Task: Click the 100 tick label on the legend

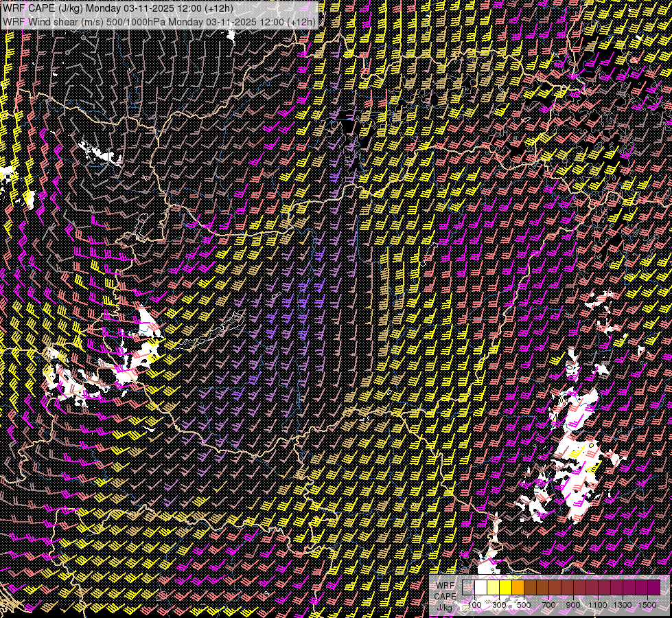Action: point(474,605)
